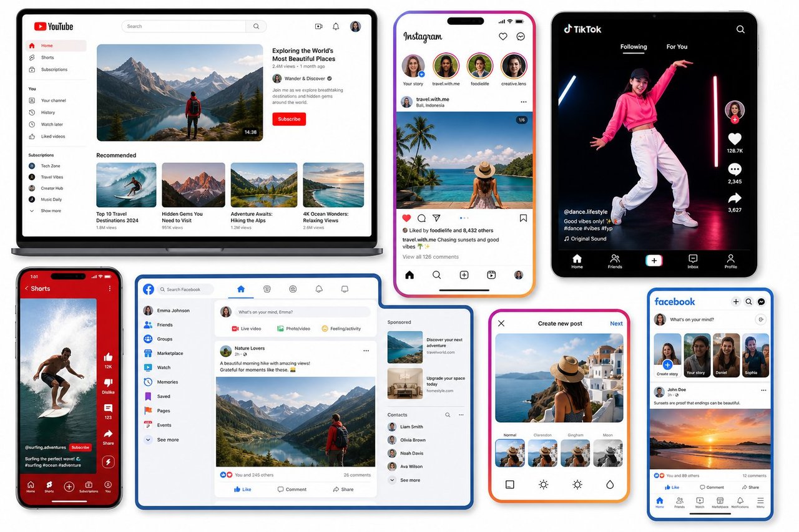
Task: Click Live video in Facebook composer
Action: point(247,328)
